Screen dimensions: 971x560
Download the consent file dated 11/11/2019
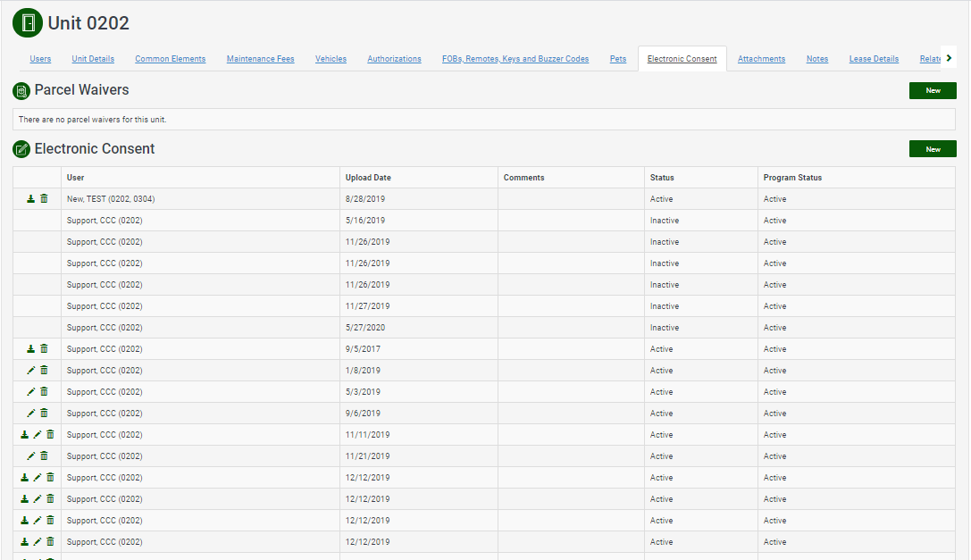point(24,435)
